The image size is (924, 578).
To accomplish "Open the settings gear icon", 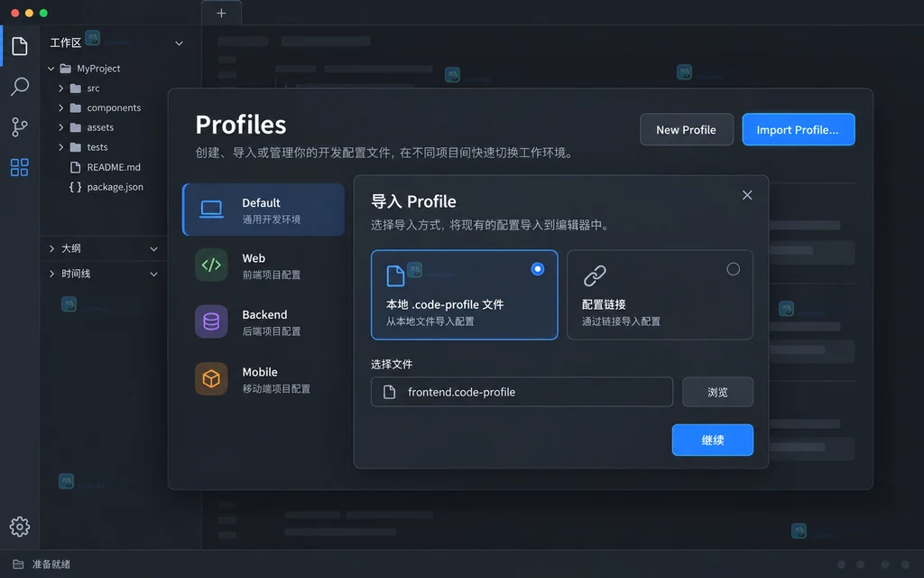I will (x=20, y=527).
